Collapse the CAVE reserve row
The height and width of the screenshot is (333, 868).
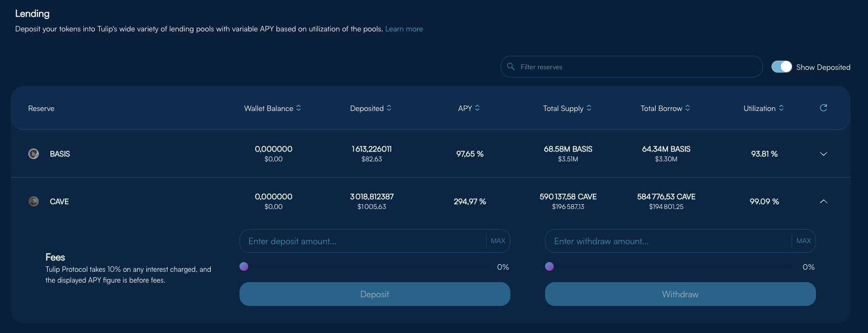click(823, 201)
